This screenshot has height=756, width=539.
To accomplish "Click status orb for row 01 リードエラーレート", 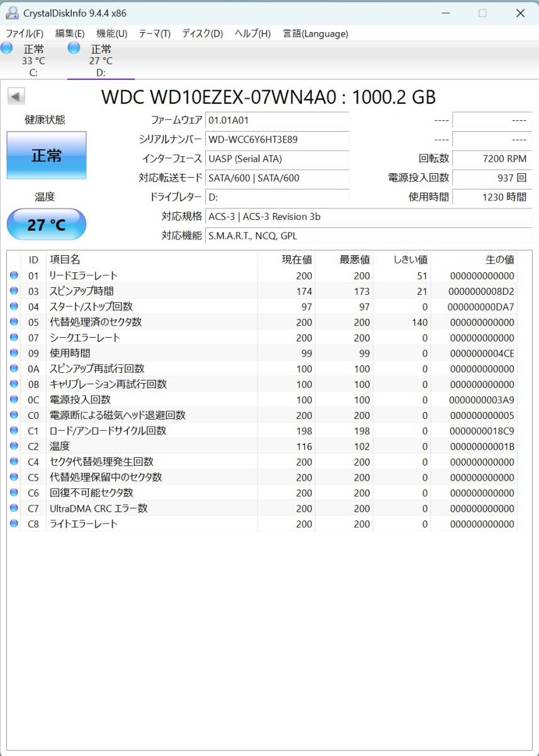I will click(x=14, y=275).
